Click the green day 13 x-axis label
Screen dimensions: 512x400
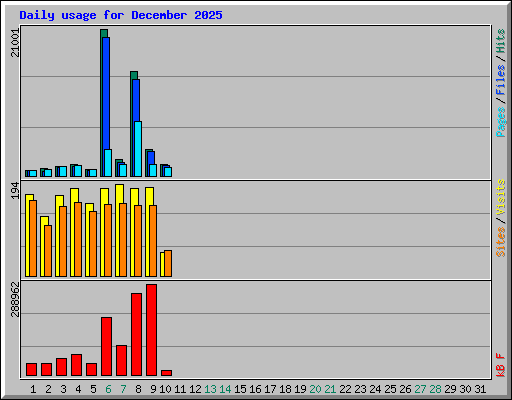(210, 389)
